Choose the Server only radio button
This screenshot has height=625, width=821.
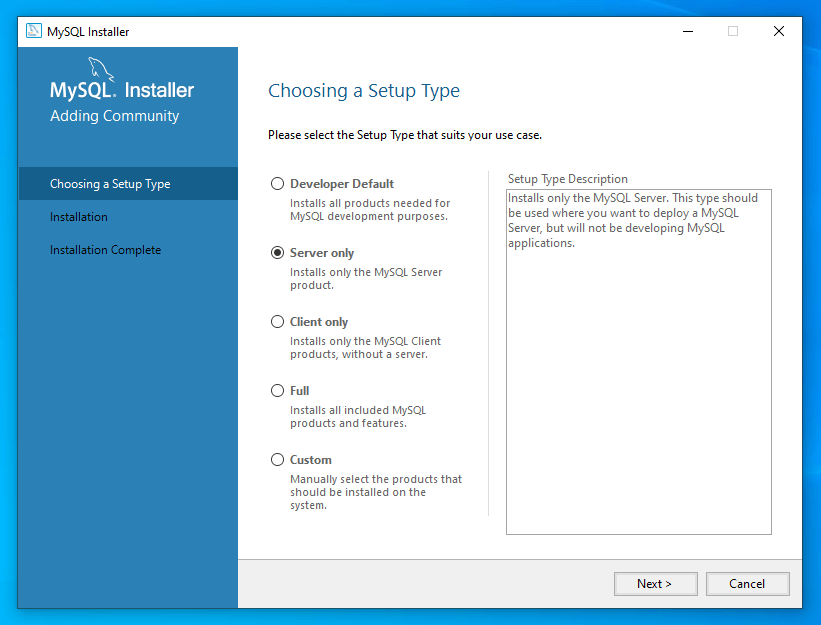[x=278, y=253]
